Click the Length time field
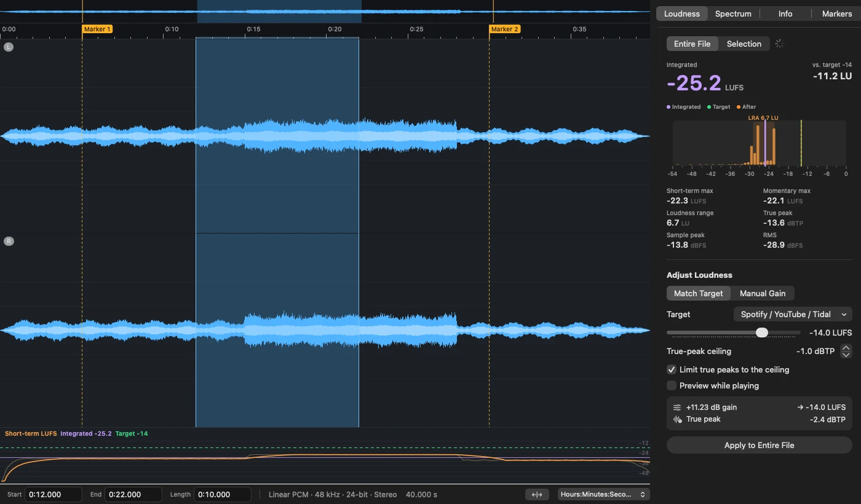Screen dimensions: 861x504 tap(223, 494)
